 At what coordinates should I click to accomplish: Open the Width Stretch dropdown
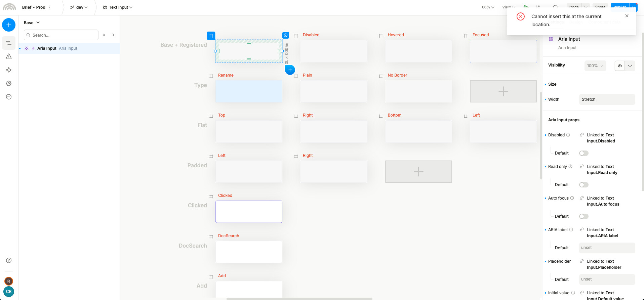point(607,99)
